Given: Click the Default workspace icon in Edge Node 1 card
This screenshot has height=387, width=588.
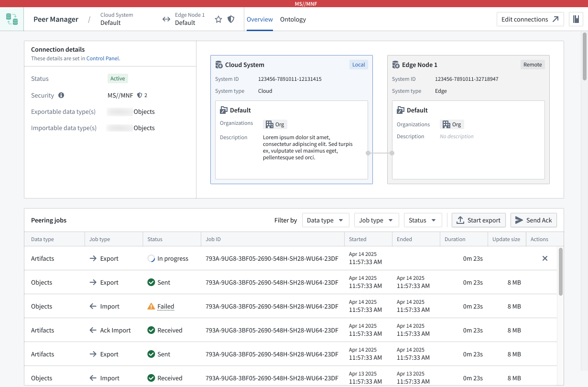Looking at the screenshot, I should pos(401,110).
